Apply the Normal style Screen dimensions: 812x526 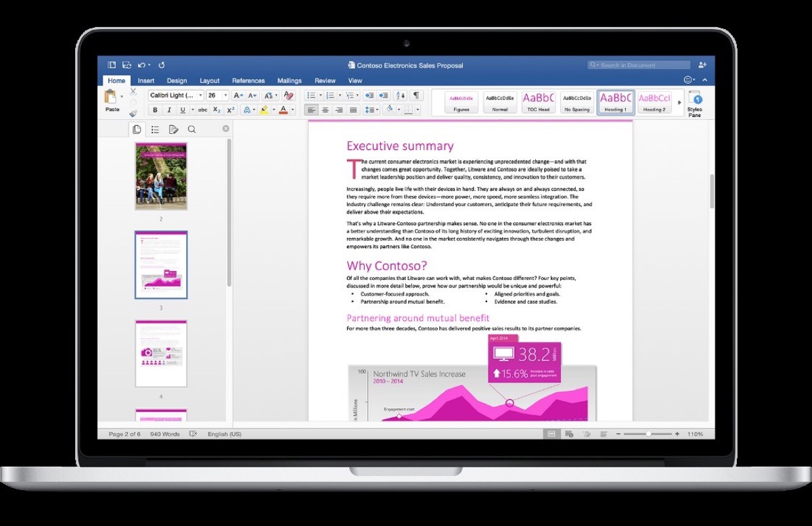click(499, 102)
